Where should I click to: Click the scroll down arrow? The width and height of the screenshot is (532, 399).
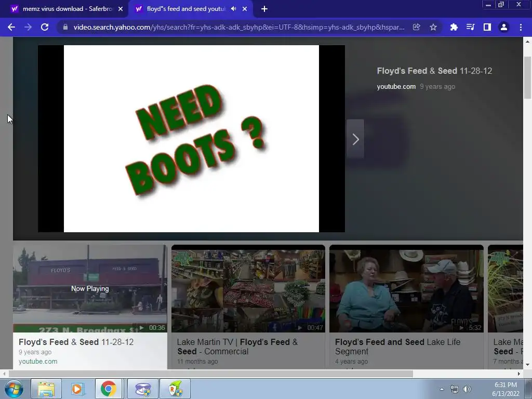527,365
